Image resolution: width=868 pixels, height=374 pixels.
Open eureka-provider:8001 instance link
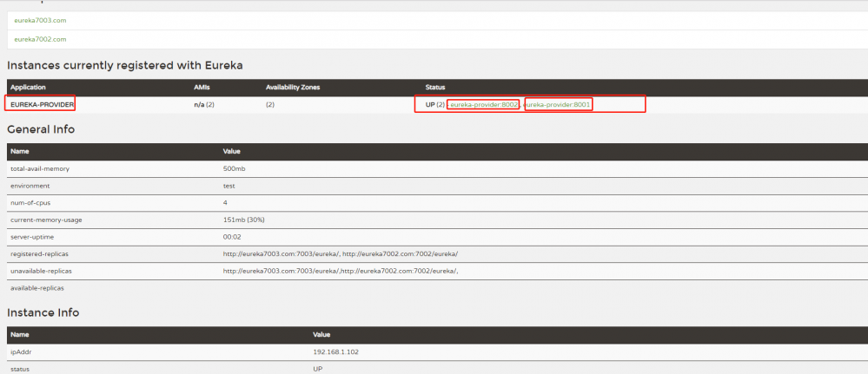pos(558,105)
